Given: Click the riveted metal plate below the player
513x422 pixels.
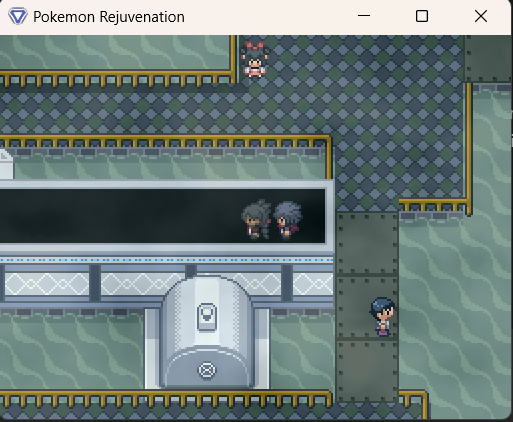Looking at the screenshot, I should [367, 371].
